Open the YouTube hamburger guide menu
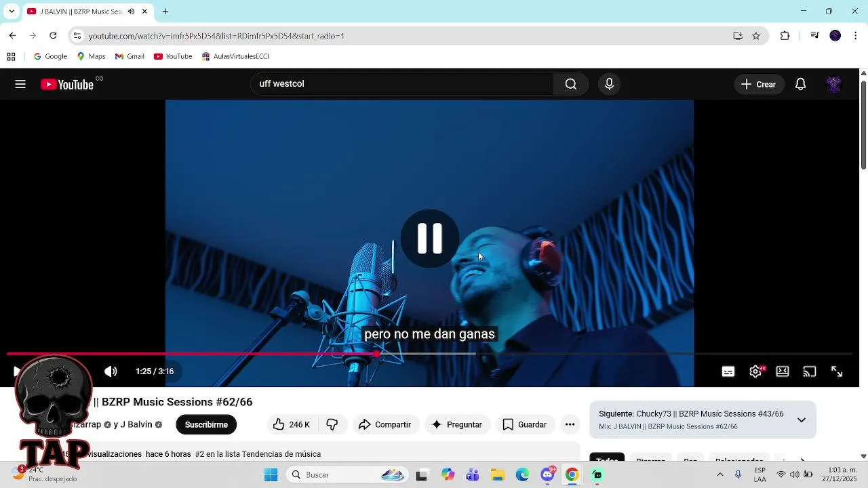Screen dimensions: 868x488 click(x=20, y=84)
